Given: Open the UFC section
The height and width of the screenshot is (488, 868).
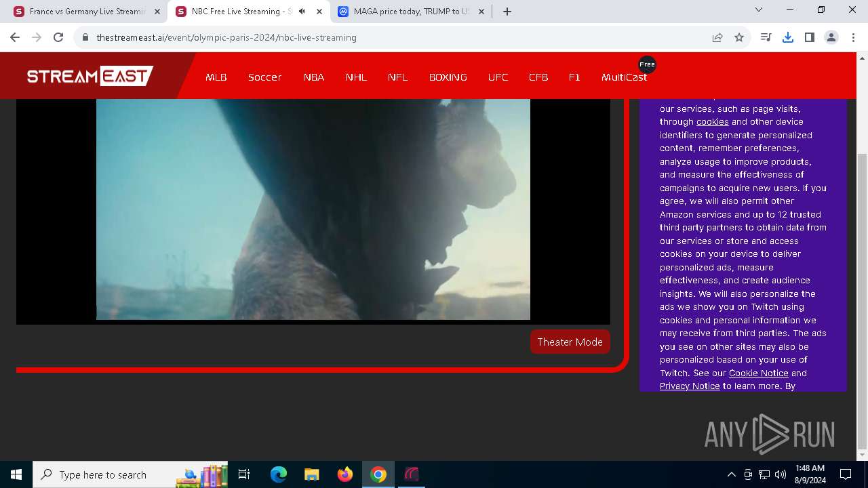Looking at the screenshot, I should coord(498,77).
